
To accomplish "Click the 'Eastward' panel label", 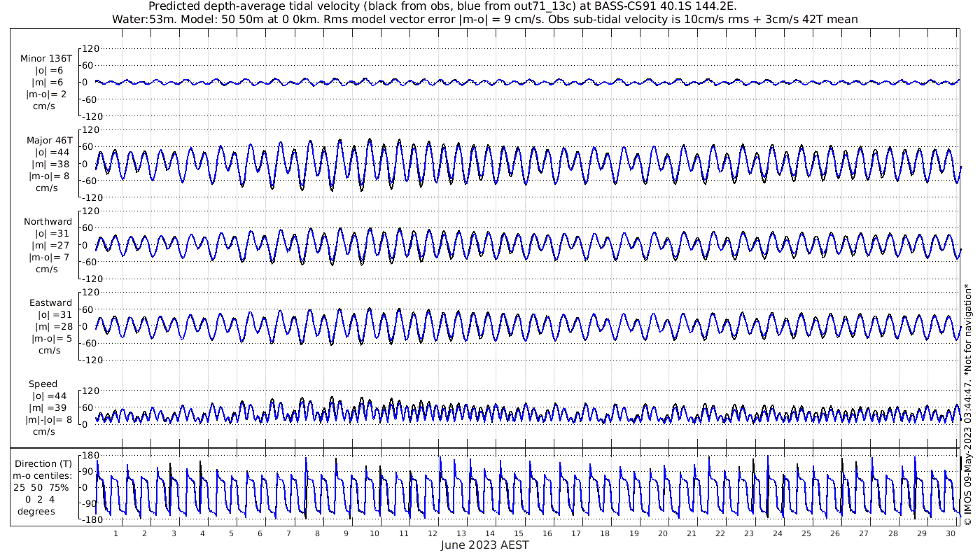I will coord(50,303).
